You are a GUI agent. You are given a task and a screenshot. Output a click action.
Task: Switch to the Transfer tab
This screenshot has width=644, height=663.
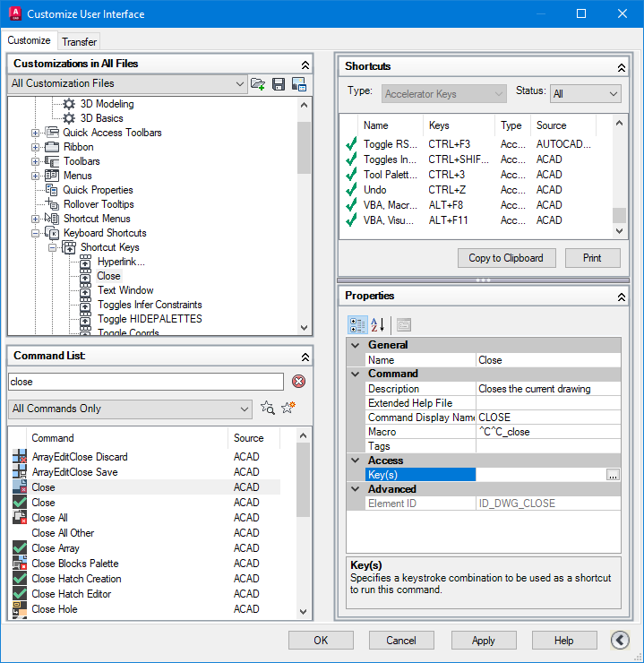[79, 42]
